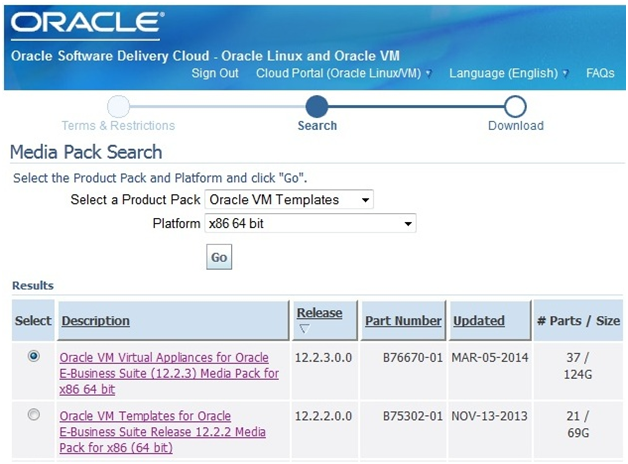This screenshot has height=464, width=628.
Task: Open the Cloud Portal menu arrow
Action: 428,74
